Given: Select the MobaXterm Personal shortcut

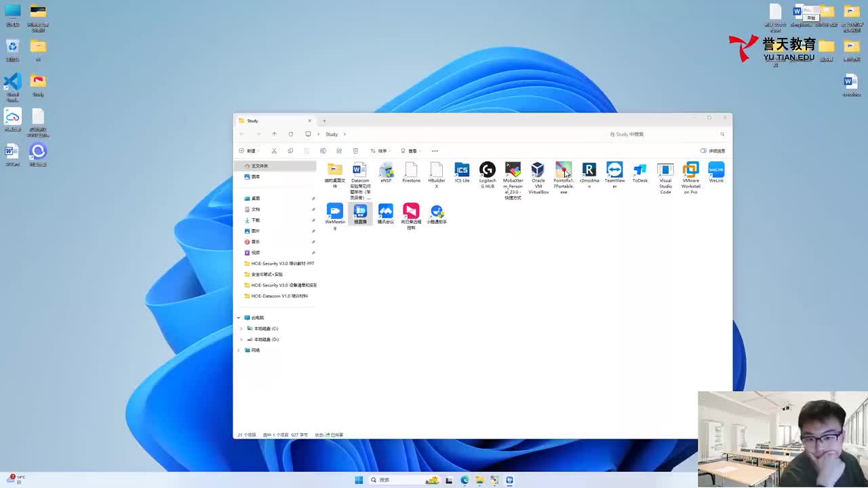Looking at the screenshot, I should click(513, 181).
